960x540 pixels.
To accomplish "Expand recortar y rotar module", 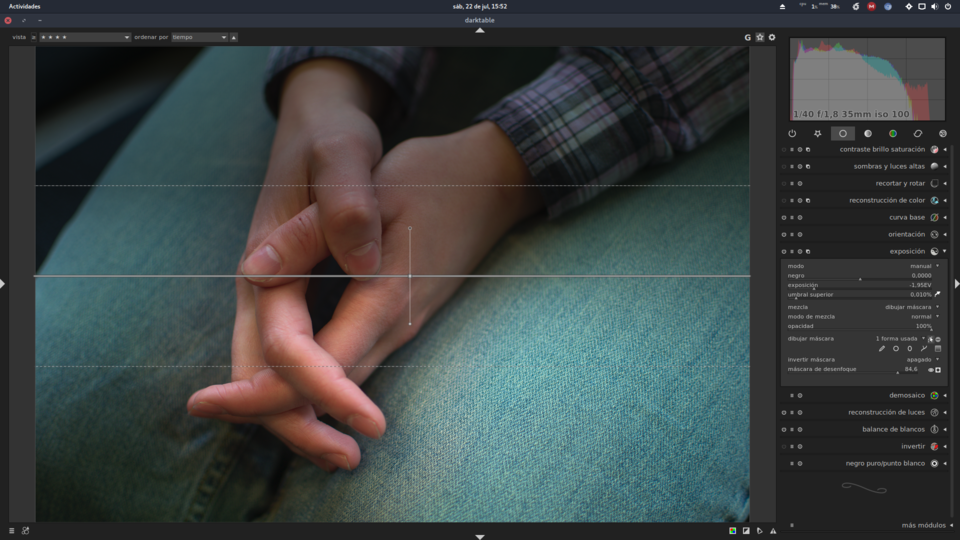I will click(x=945, y=184).
